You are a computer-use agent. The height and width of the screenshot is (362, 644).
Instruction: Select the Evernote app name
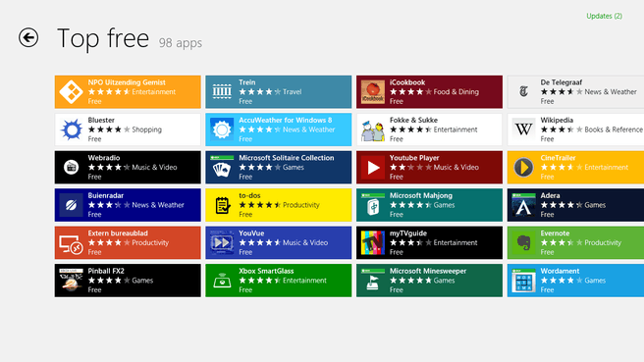555,233
